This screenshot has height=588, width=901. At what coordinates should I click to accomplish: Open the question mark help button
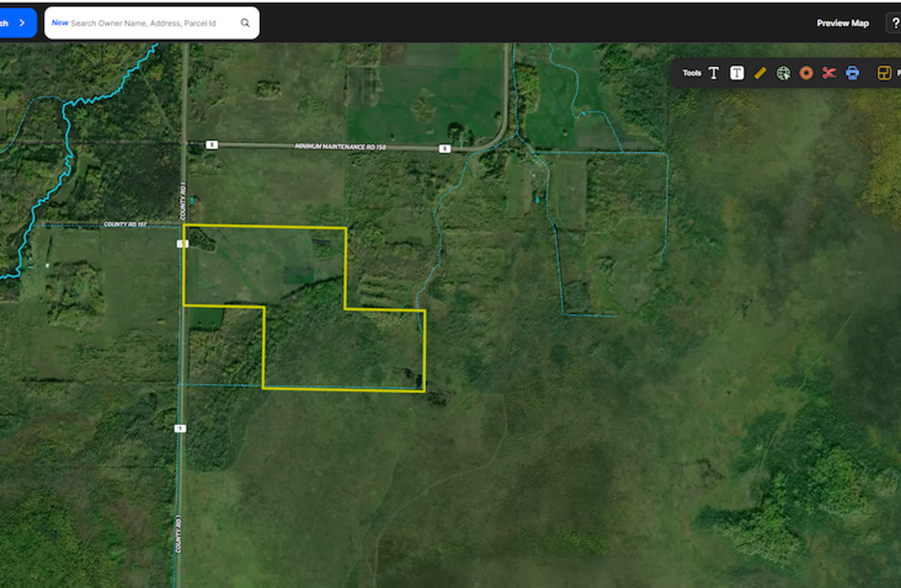point(895,23)
